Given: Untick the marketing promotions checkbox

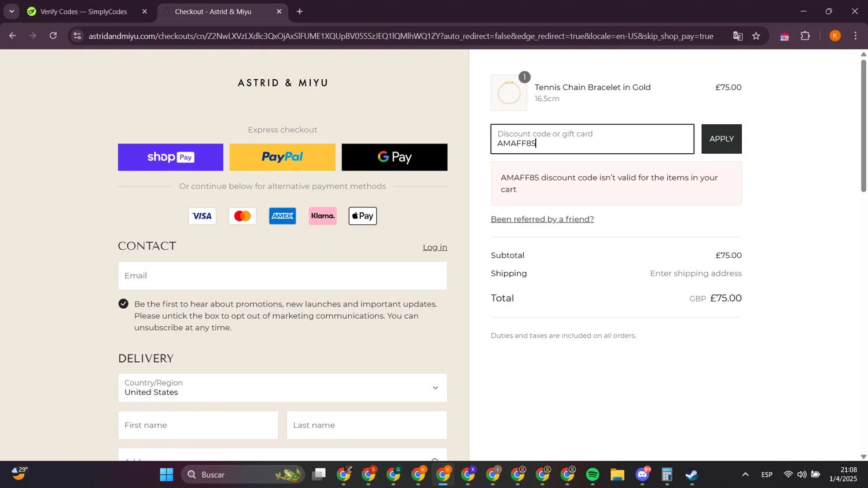Looking at the screenshot, I should (123, 304).
